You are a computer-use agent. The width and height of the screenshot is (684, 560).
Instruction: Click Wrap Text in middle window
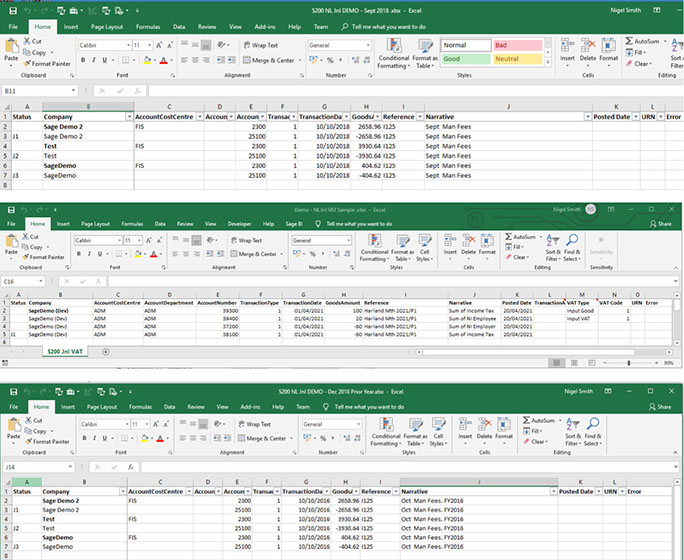(246, 240)
